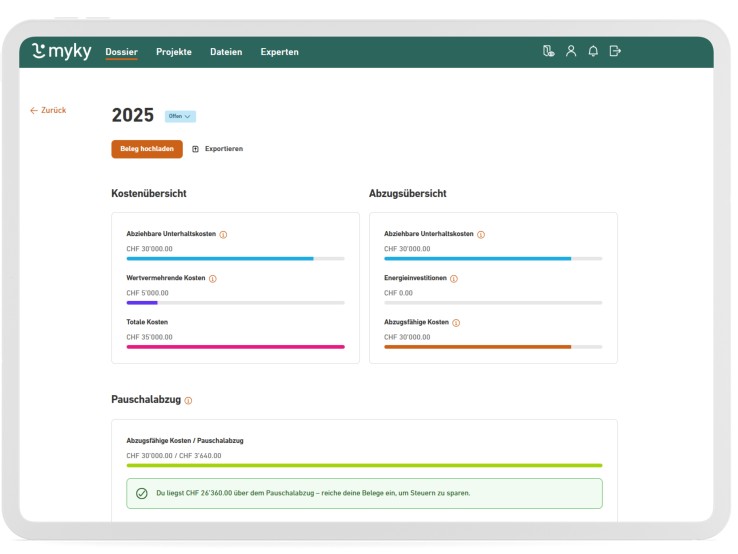Click info icon beside Pauschalabzug heading
Viewport: 738px width, 554px height.
(x=188, y=400)
